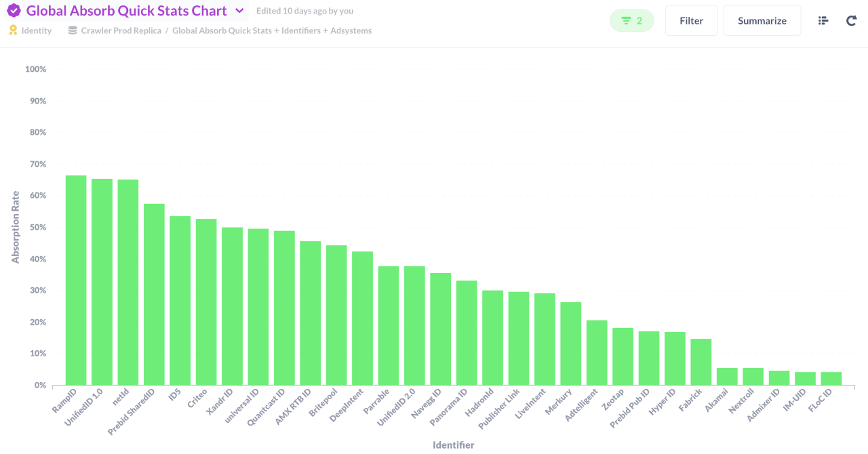Open the Identity collection link
The height and width of the screenshot is (454, 868).
(x=37, y=30)
